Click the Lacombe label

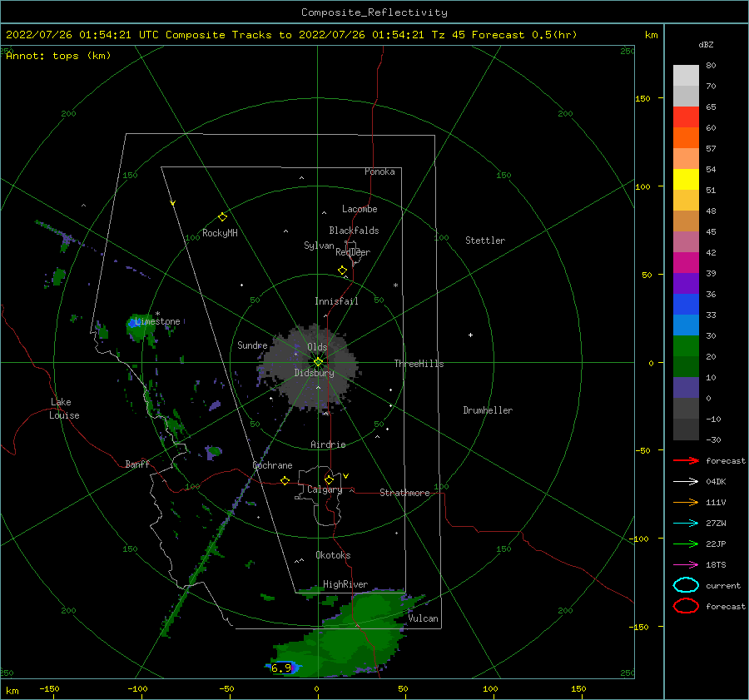[360, 209]
